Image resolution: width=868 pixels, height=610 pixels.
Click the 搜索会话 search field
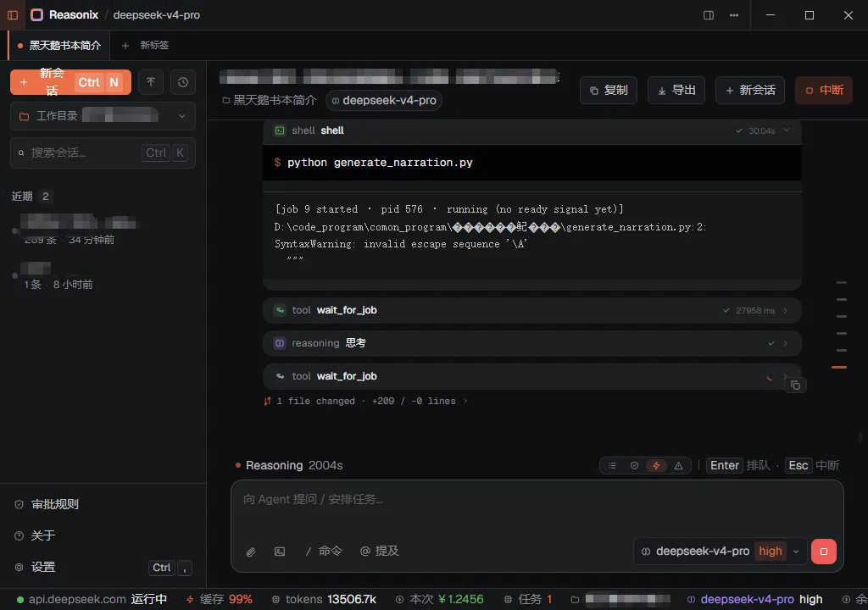103,152
